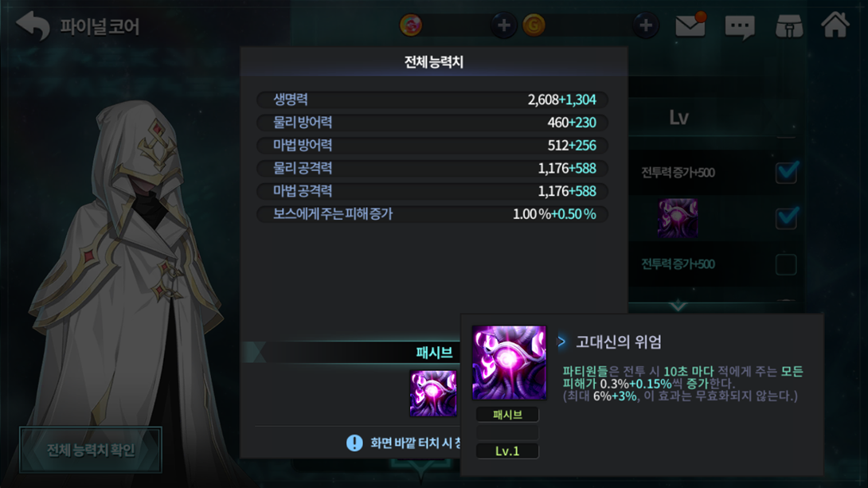
Task: Tap the gold G coin icon
Action: click(534, 25)
